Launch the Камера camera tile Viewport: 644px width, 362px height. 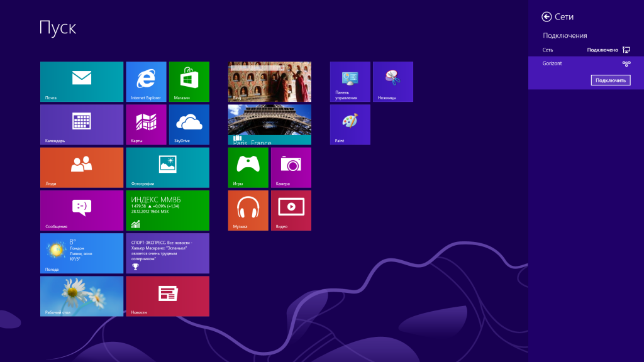tap(291, 167)
